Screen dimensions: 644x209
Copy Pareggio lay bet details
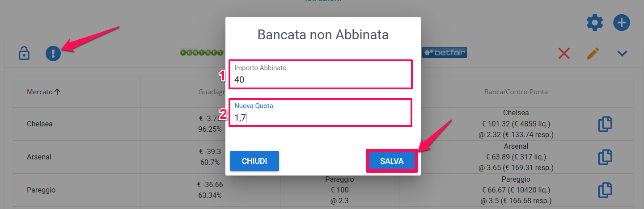[605, 190]
